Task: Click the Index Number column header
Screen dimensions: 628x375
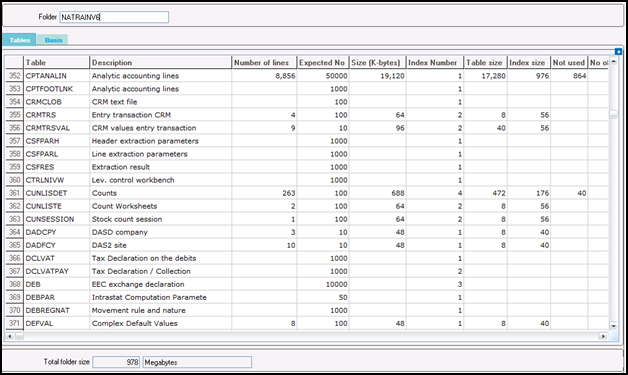Action: (435, 62)
